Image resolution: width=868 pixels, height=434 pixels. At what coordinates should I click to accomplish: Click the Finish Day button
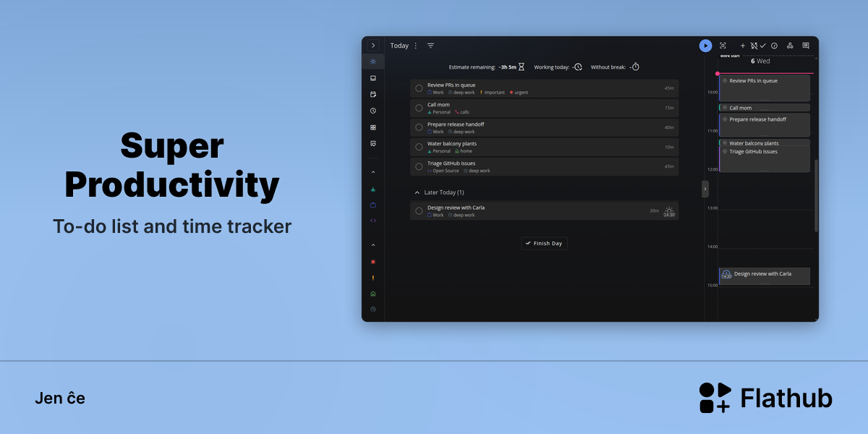point(544,244)
